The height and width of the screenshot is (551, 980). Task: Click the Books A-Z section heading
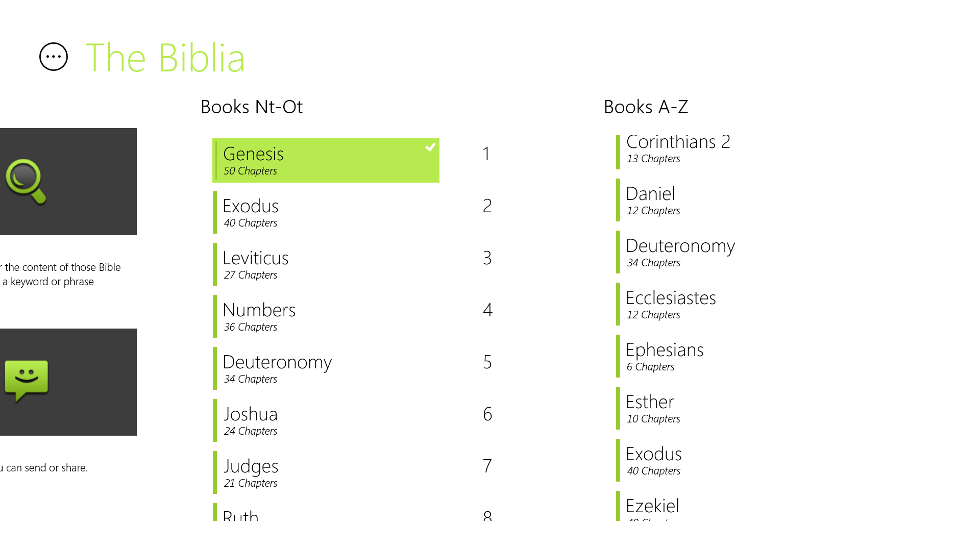[x=646, y=107]
